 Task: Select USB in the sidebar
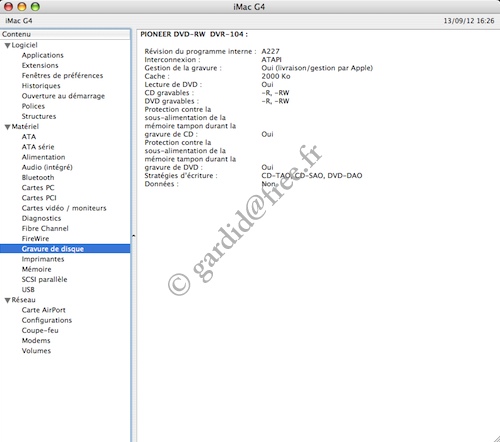click(x=28, y=290)
